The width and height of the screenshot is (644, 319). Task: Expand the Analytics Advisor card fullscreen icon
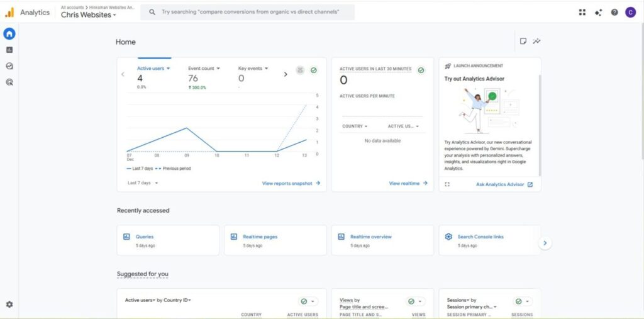click(x=447, y=184)
